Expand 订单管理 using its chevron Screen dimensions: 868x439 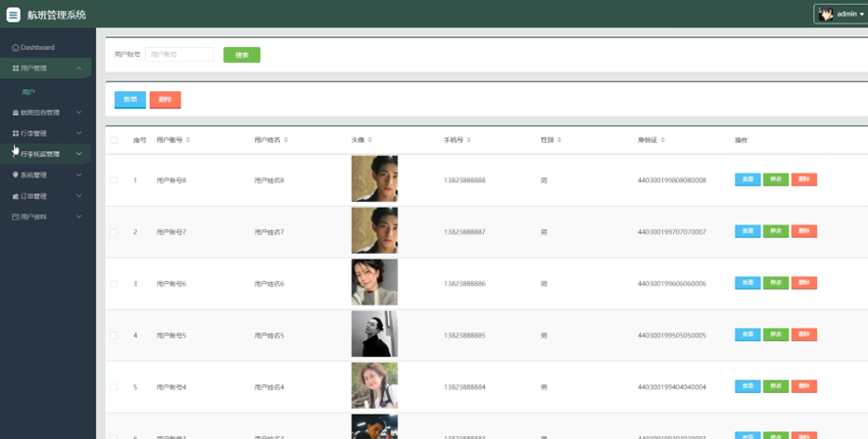click(79, 196)
